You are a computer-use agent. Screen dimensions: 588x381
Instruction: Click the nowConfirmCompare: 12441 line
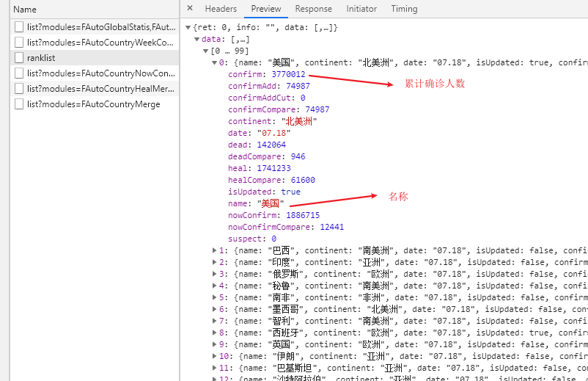(286, 227)
